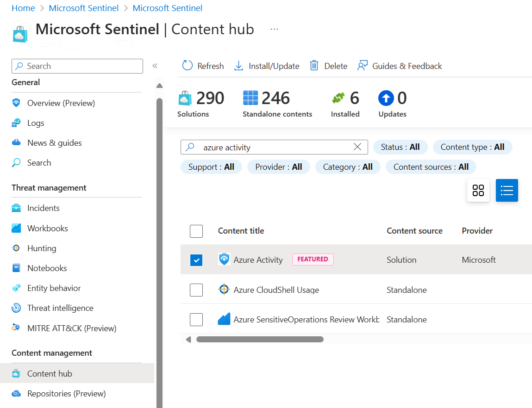Go to Workbooks in sidebar
Screen dimensions: 532x408
(x=47, y=229)
